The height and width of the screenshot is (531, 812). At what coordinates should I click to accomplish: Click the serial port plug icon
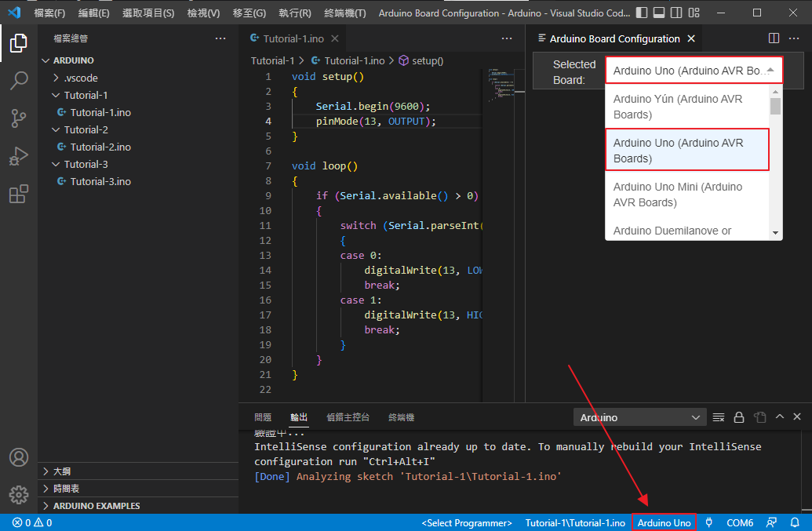[x=709, y=522]
